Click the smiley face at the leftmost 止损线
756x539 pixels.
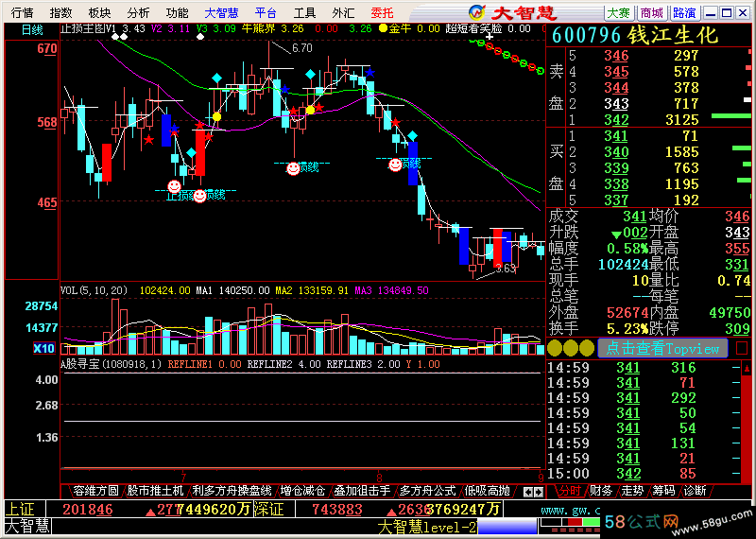tap(174, 186)
